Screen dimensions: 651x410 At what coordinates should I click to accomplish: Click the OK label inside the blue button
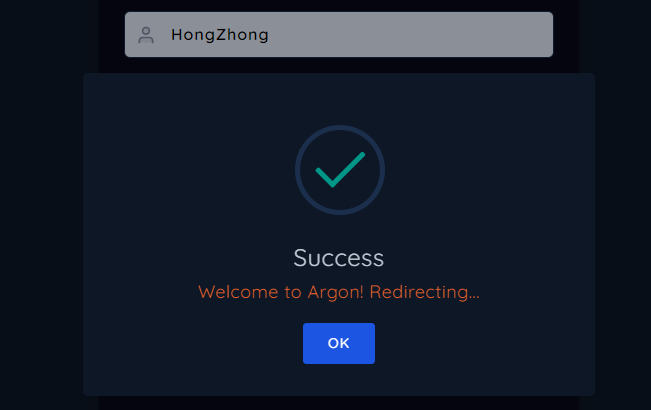339,343
